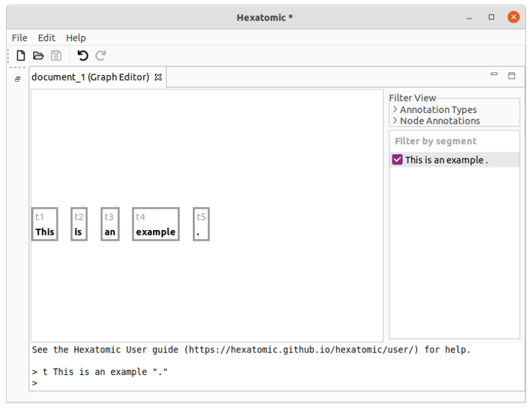Click the collapsed sidebar icon on the left edge
This screenshot has width=532, height=409.
point(17,79)
